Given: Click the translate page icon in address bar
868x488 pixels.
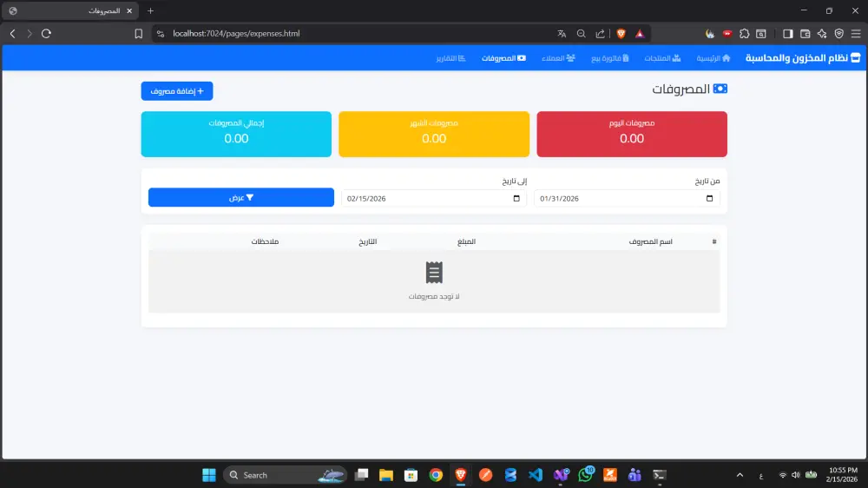Looking at the screenshot, I should click(562, 34).
